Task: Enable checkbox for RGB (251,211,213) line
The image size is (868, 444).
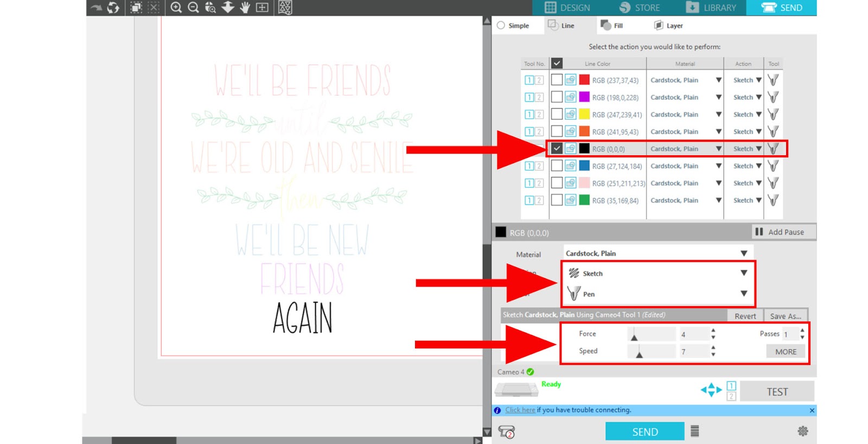Action: [557, 183]
